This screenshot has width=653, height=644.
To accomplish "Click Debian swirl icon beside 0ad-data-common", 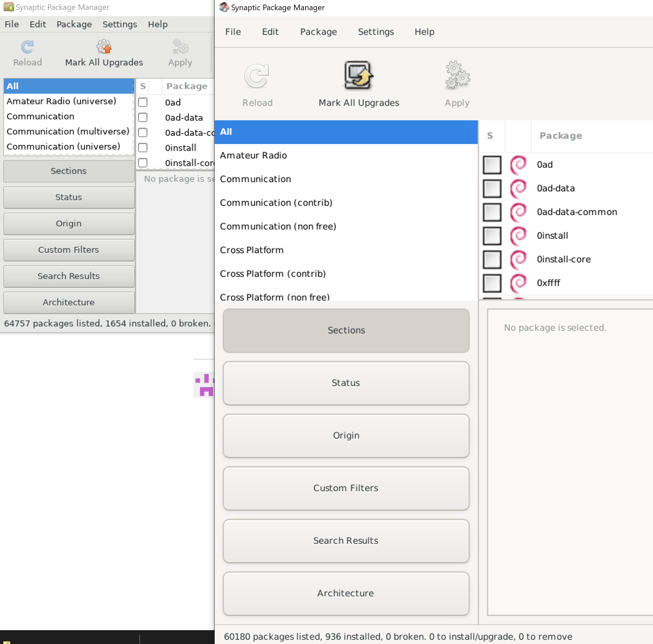I will 518,212.
